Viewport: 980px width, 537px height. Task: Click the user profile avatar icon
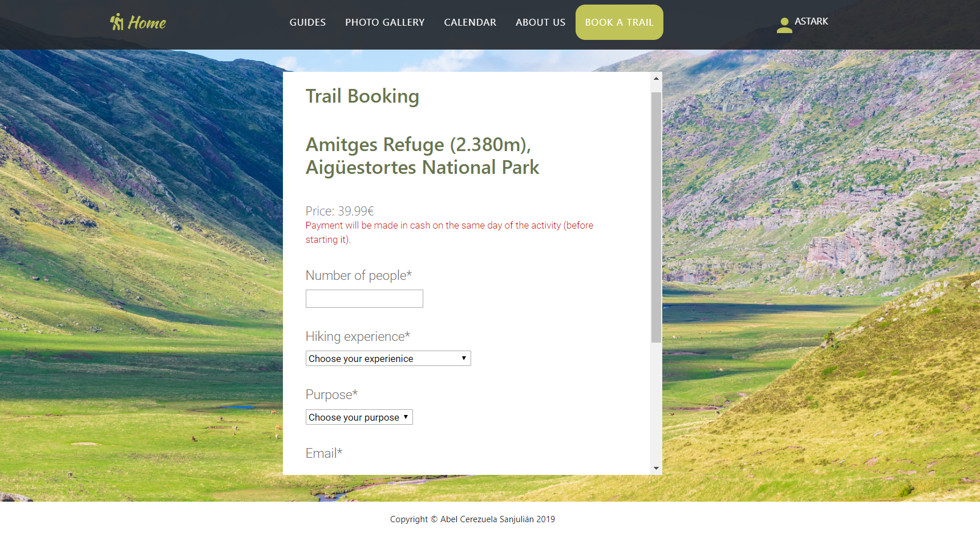click(784, 25)
